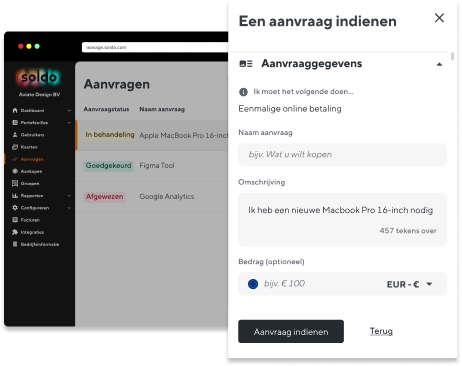Open the EUR - € currency dropdown
This screenshot has height=366, width=462.
[x=409, y=284]
